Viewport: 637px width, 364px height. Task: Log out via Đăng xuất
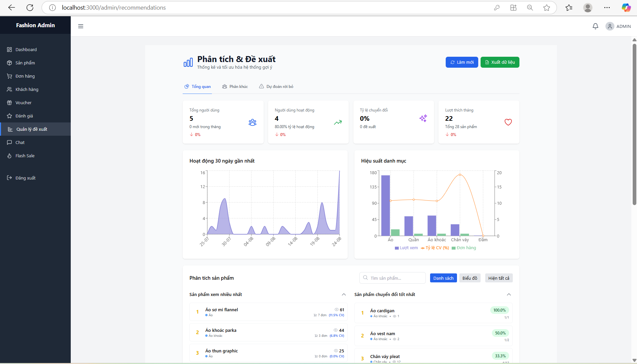point(35,178)
